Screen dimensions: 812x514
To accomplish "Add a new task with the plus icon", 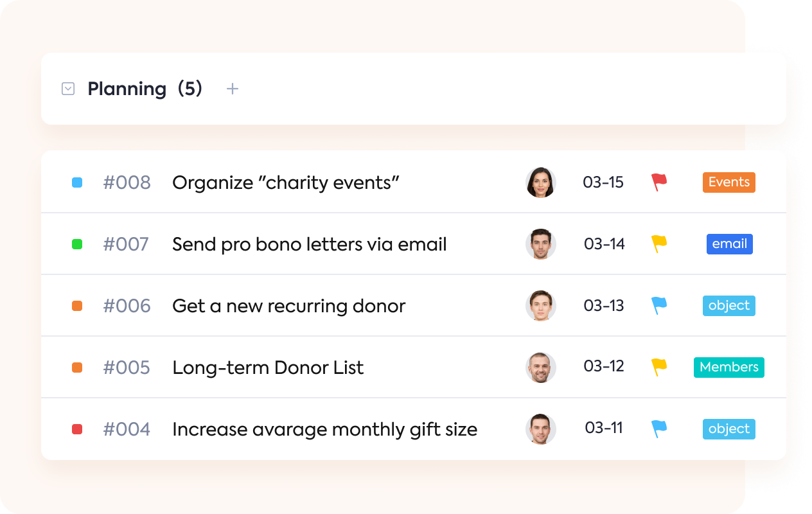I will (x=233, y=89).
